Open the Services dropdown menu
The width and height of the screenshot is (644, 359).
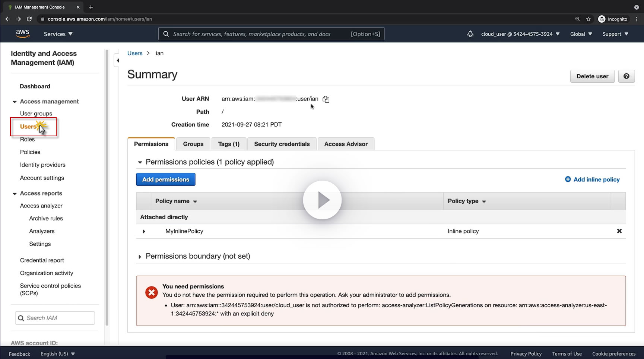click(58, 34)
